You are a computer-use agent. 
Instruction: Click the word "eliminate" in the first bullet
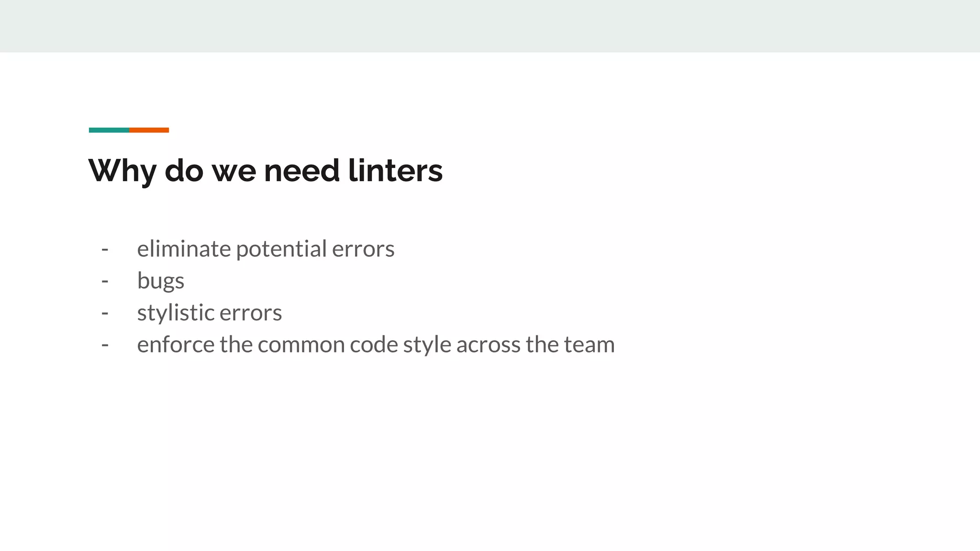[184, 249]
